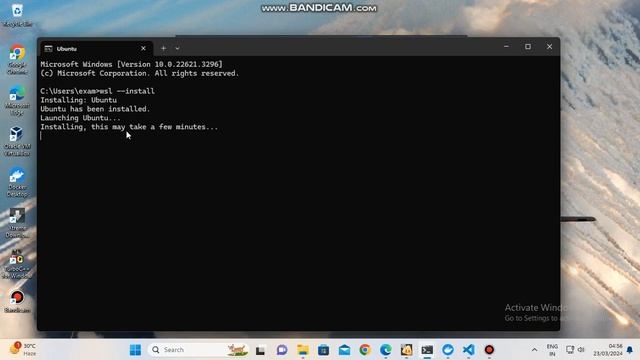Open Docker whale icon in taskbar
This screenshot has height=360, width=640.
448,350
